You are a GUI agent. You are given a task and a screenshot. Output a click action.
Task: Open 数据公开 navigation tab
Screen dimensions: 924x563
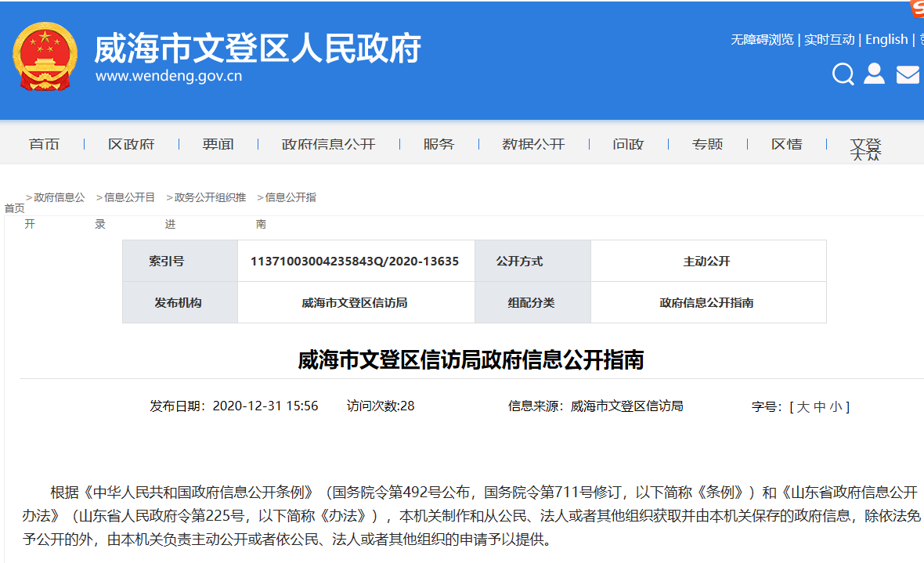pyautogui.click(x=533, y=144)
